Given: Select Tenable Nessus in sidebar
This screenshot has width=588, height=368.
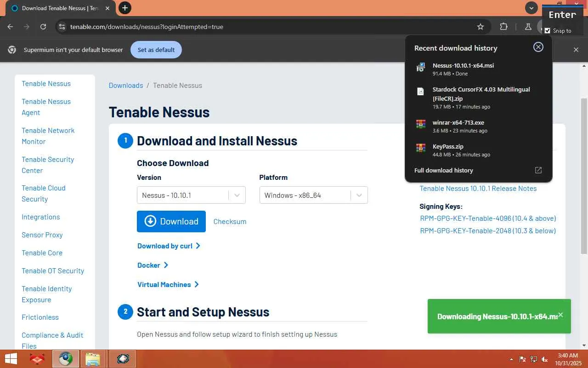Looking at the screenshot, I should pyautogui.click(x=46, y=83).
